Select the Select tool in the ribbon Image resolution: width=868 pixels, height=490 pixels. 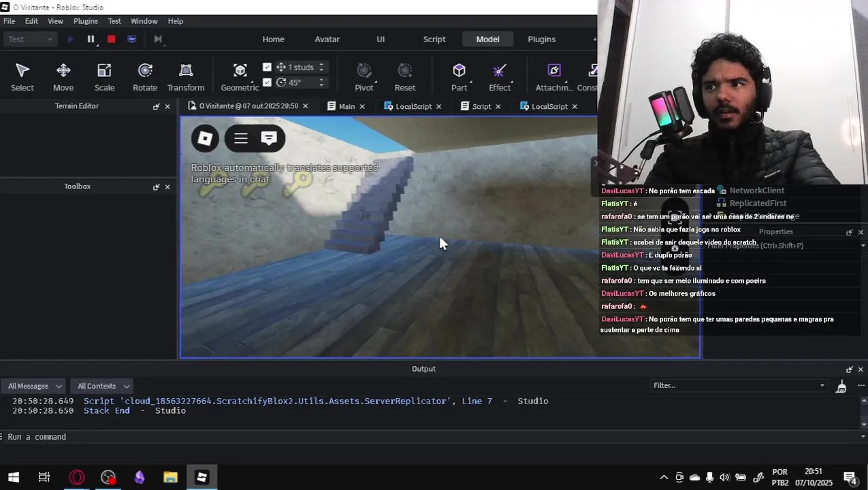pyautogui.click(x=22, y=77)
